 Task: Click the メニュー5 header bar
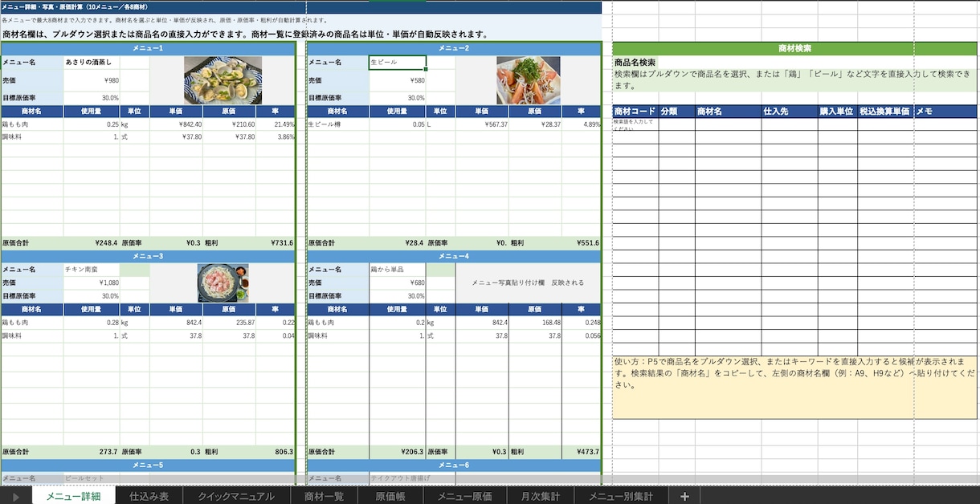tap(148, 465)
